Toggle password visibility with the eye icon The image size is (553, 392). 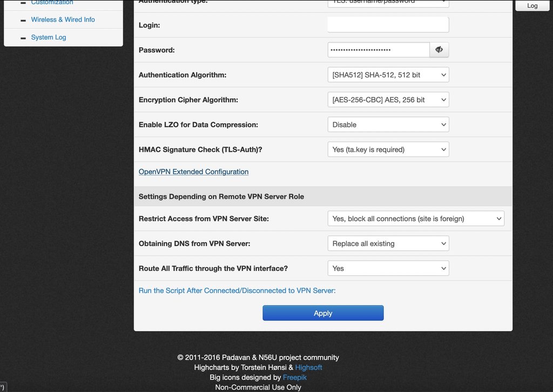point(439,50)
